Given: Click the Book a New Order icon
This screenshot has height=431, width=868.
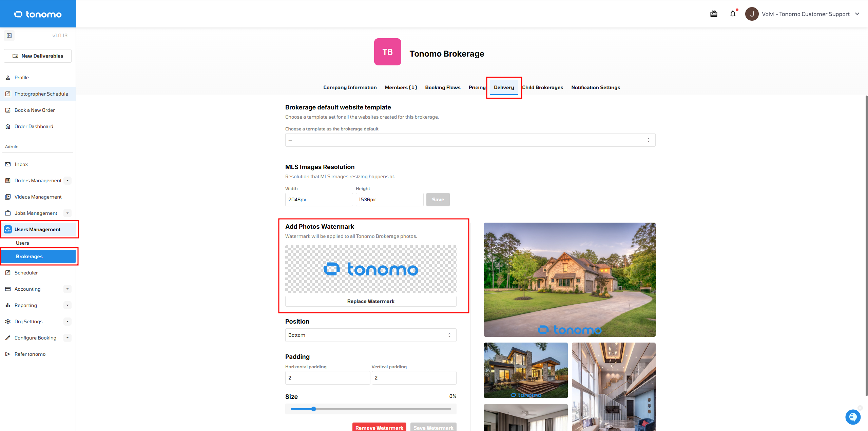Looking at the screenshot, I should coord(8,110).
